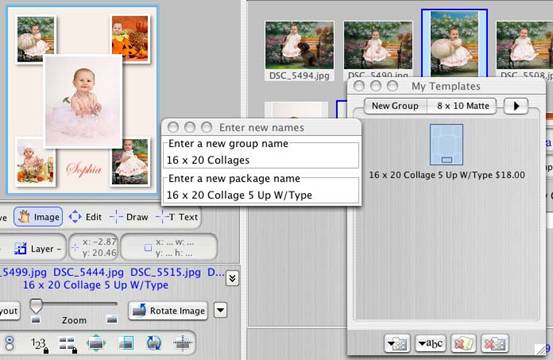Choose the Text tool
Screen dimensions: 553x360
(177, 217)
